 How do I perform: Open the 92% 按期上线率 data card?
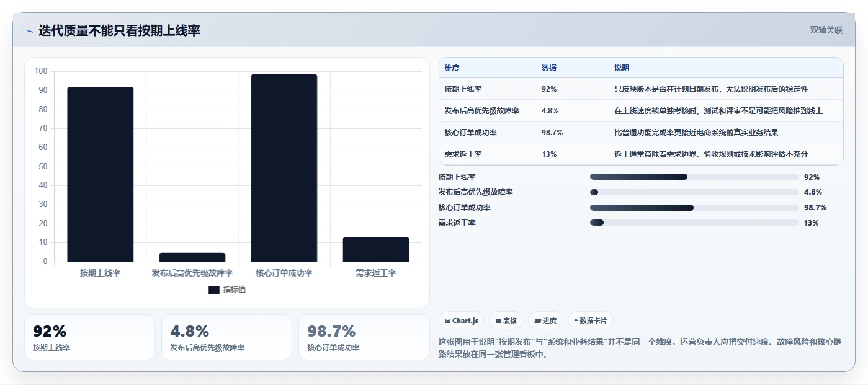tap(89, 337)
